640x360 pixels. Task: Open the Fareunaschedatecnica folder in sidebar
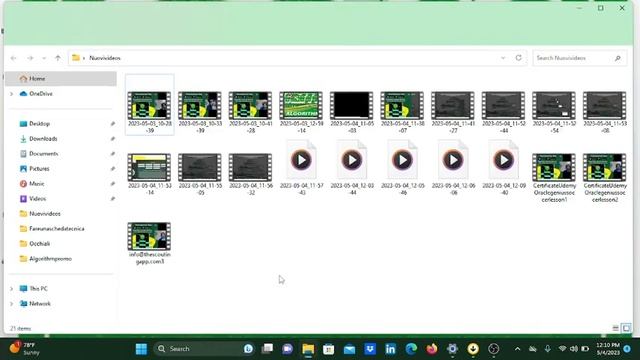57,229
